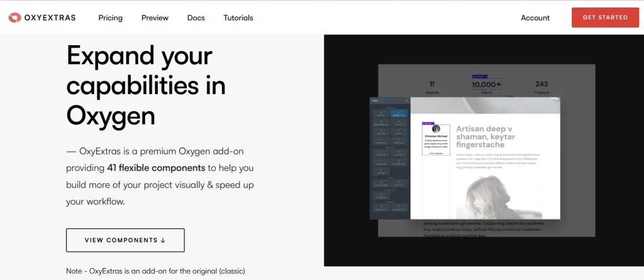Open the Account link
Screen dimensions: 644x280
(x=535, y=18)
